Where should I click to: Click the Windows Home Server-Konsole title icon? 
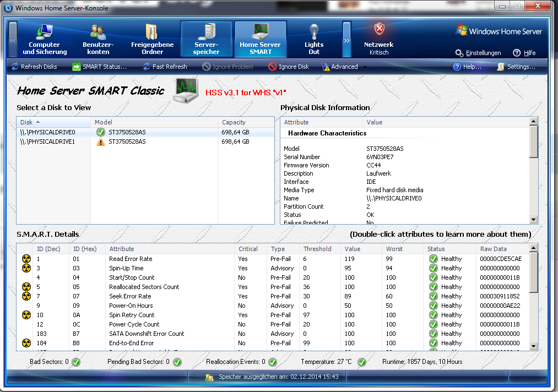pos(8,8)
